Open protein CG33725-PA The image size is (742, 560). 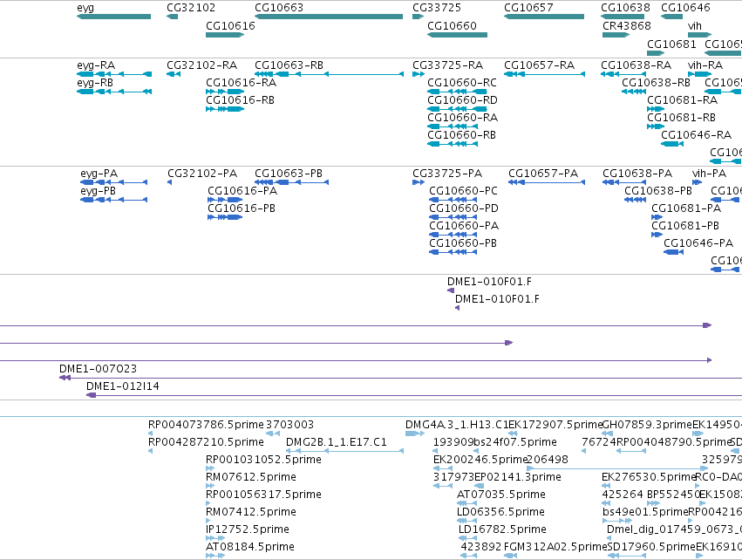[419, 182]
